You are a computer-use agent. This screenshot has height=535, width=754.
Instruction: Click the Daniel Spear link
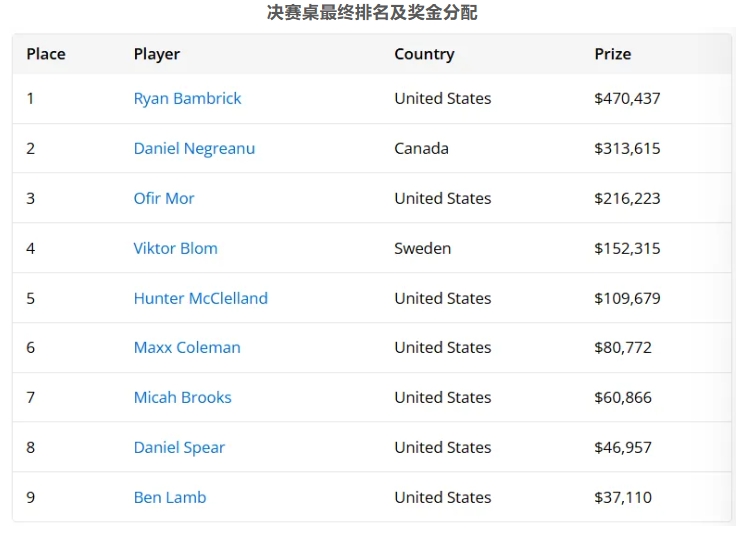point(179,448)
